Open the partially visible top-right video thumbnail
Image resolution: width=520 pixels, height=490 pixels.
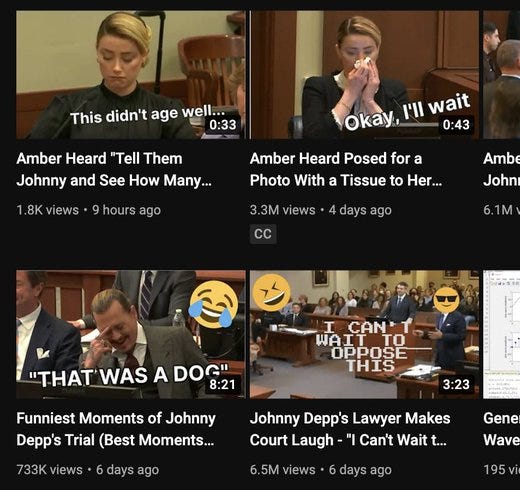[x=502, y=75]
